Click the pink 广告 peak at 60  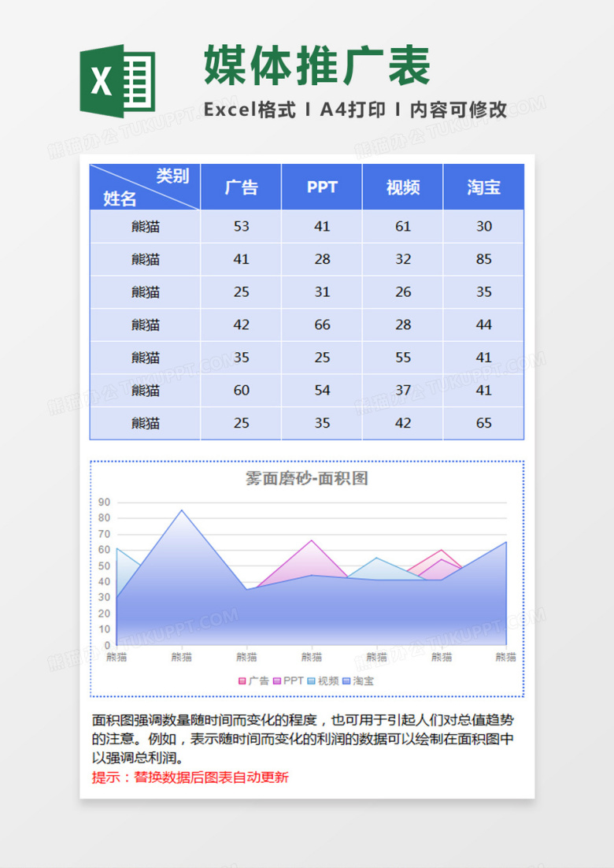pyautogui.click(x=442, y=550)
